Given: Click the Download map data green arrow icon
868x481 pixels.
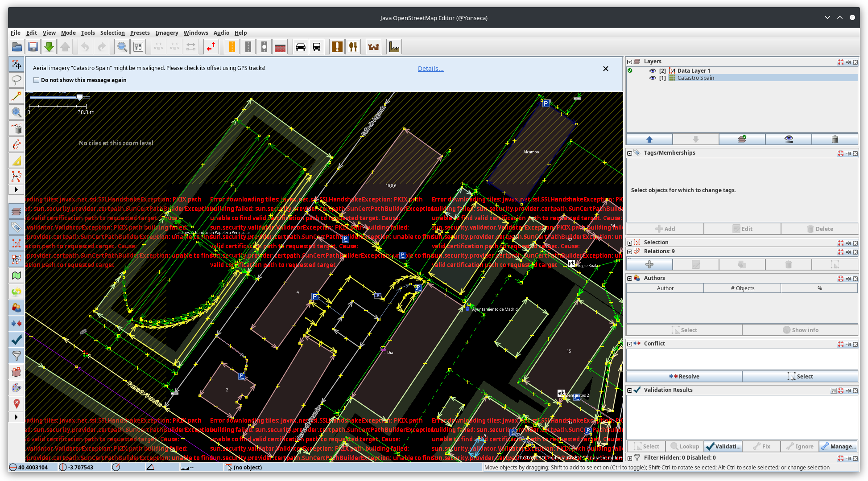Looking at the screenshot, I should pyautogui.click(x=49, y=47).
